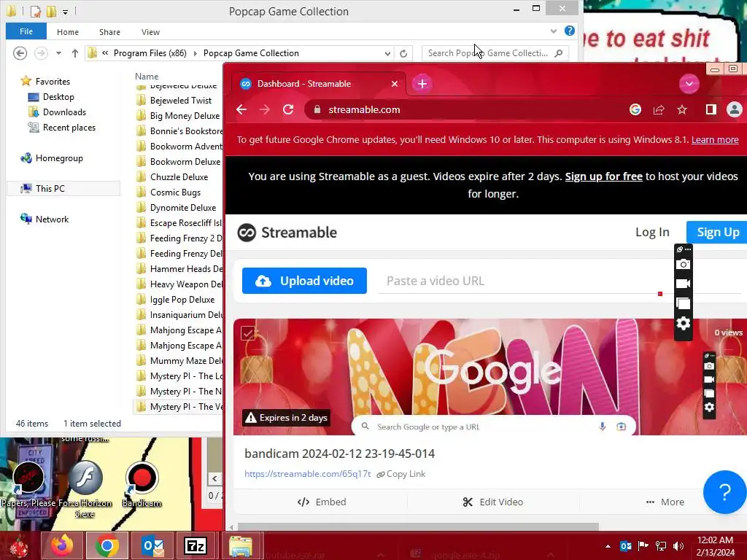The height and width of the screenshot is (560, 747).
Task: Open a new Chrome tab with plus button
Action: pyautogui.click(x=422, y=84)
